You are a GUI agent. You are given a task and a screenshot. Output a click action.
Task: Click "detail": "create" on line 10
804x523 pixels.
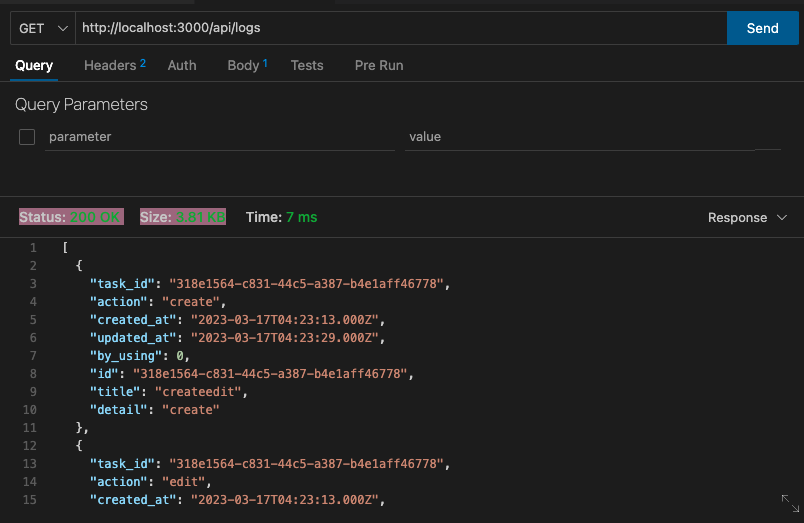[x=154, y=410]
